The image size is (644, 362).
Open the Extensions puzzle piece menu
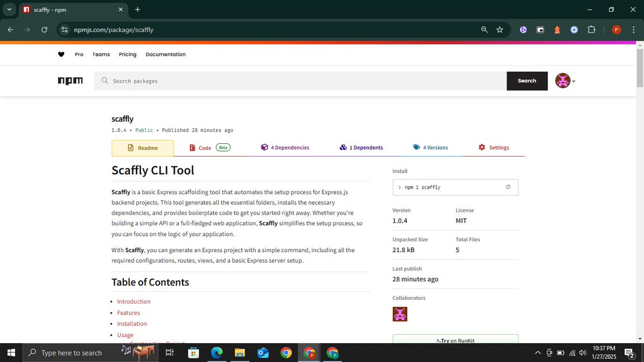591,30
